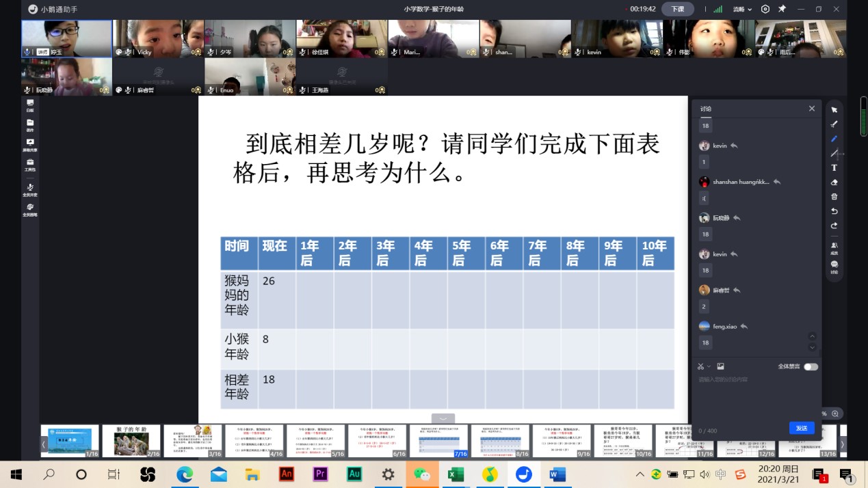The image size is (868, 488).
Task: Select the text T annotation tool
Action: [x=834, y=168]
